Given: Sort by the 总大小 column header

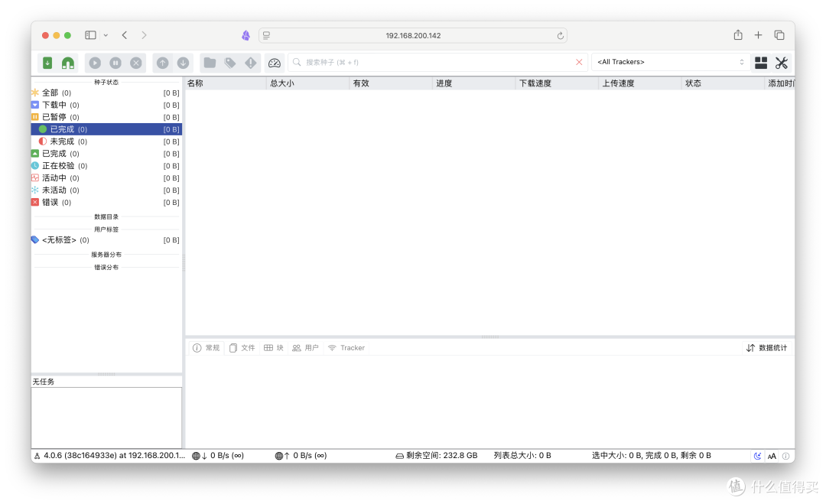Looking at the screenshot, I should click(308, 83).
